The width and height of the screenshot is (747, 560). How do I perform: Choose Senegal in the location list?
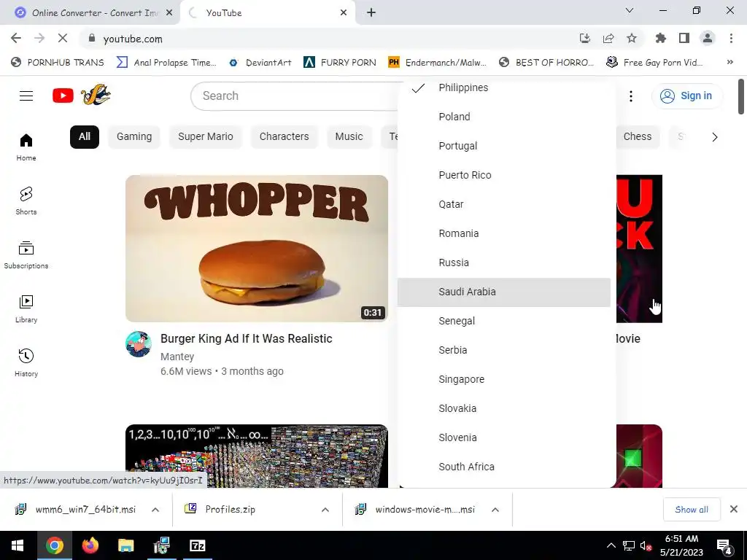(504, 321)
